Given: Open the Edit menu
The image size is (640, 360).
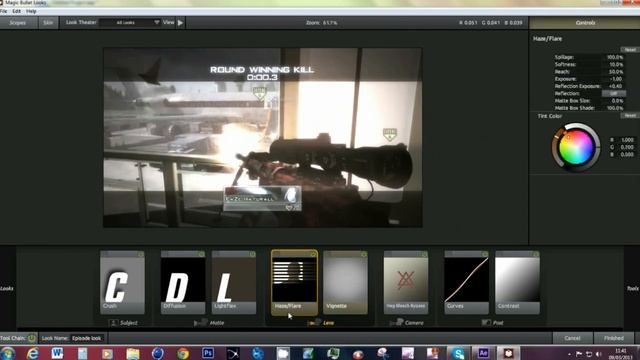Looking at the screenshot, I should click(17, 11).
